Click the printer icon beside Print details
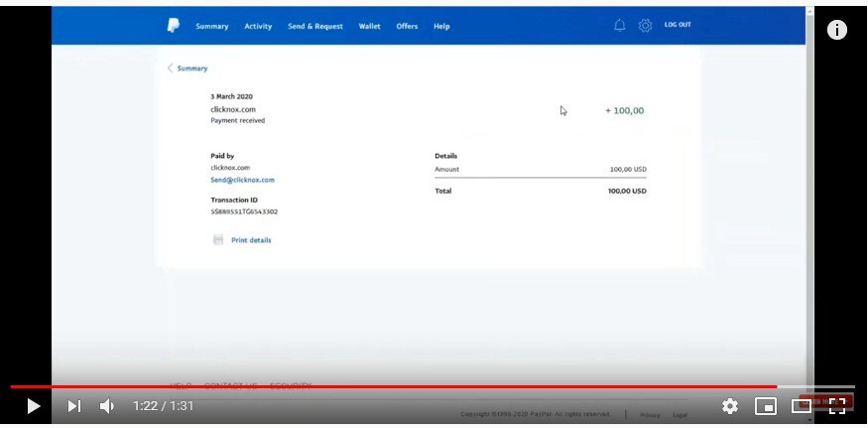This screenshot has height=428, width=868. click(218, 240)
